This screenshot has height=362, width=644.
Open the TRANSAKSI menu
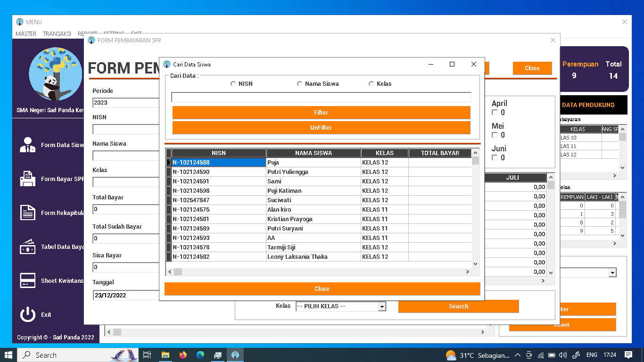tap(57, 33)
